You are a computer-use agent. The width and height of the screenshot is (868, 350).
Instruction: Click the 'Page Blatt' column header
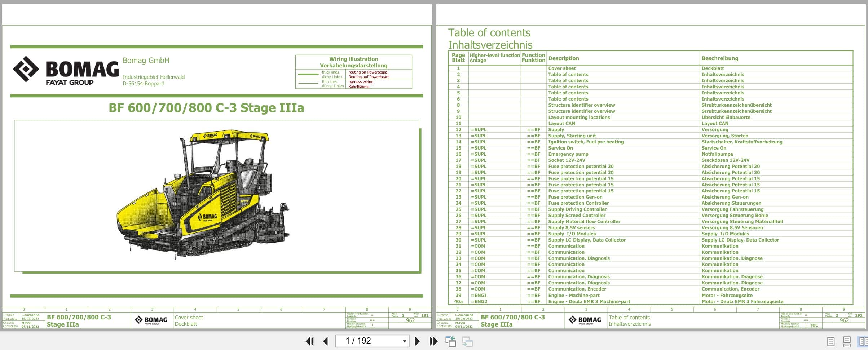pos(458,58)
